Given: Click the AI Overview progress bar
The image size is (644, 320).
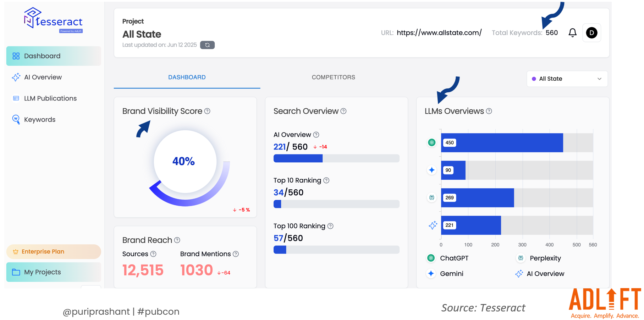Looking at the screenshot, I should (336, 158).
